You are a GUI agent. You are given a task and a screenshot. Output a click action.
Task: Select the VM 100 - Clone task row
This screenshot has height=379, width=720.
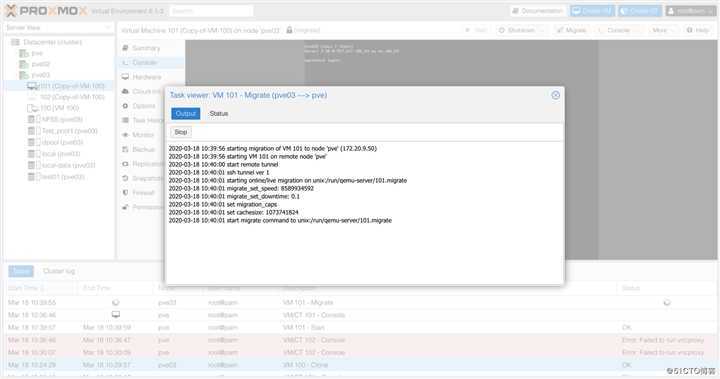(x=360, y=365)
